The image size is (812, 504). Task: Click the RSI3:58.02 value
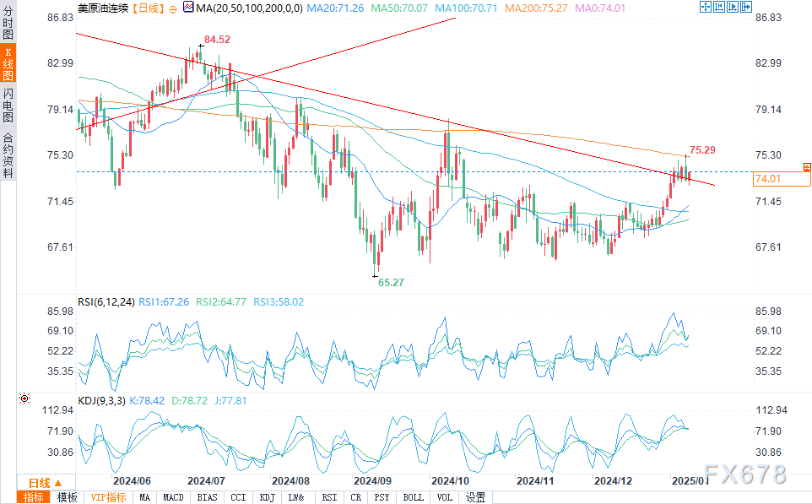pos(279,302)
